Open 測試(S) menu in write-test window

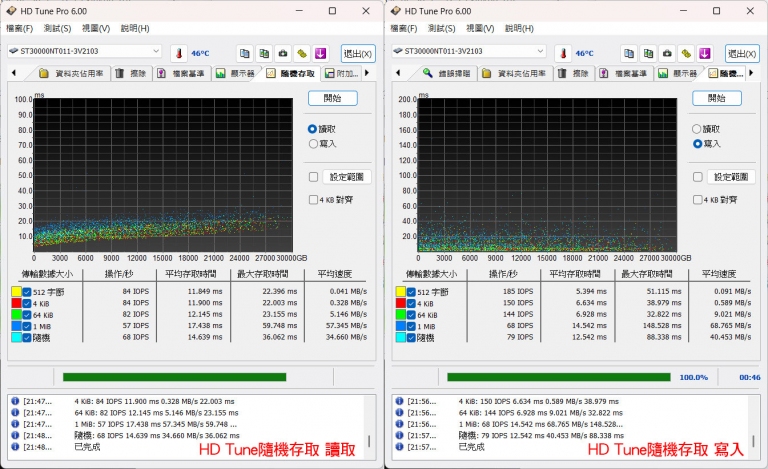pos(441,28)
